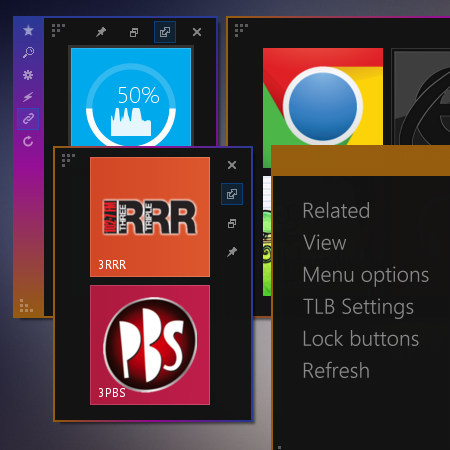Open the gear settings icon in sidebar
The height and width of the screenshot is (450, 450).
tap(28, 75)
